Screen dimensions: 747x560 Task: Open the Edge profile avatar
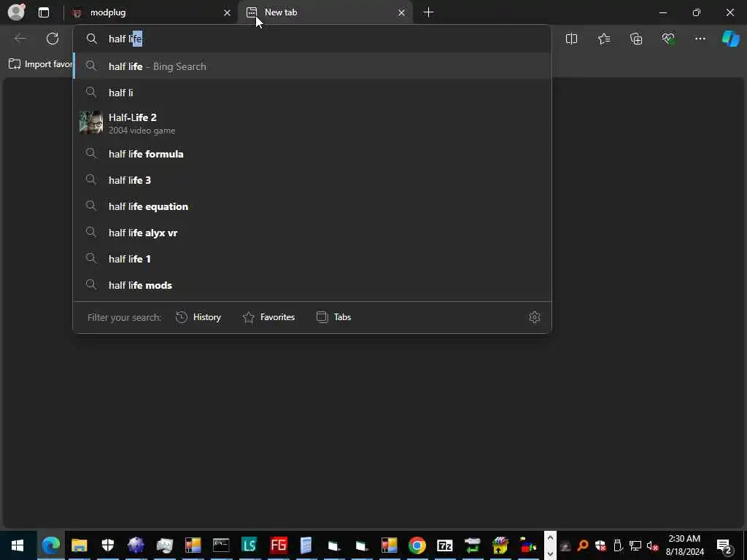(17, 12)
